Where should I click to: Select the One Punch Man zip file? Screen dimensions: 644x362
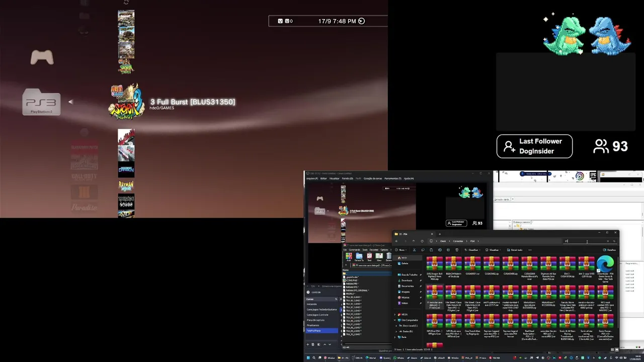click(472, 325)
